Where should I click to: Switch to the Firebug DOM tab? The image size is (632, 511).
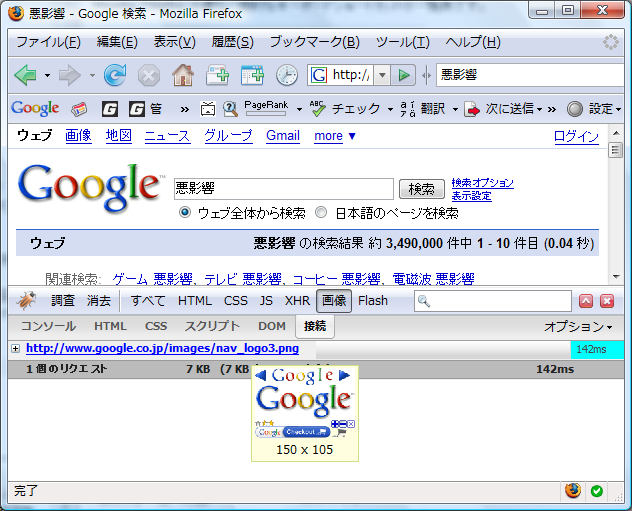coord(272,326)
